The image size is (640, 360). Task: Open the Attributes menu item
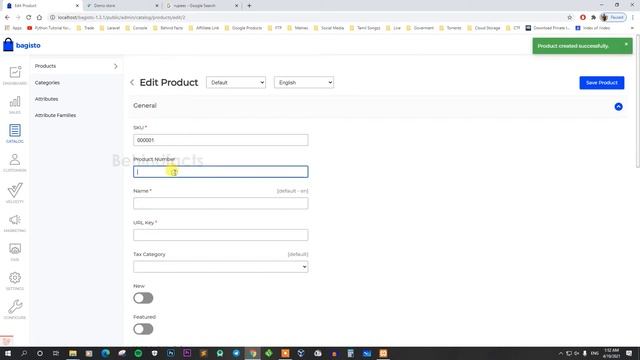[x=47, y=99]
